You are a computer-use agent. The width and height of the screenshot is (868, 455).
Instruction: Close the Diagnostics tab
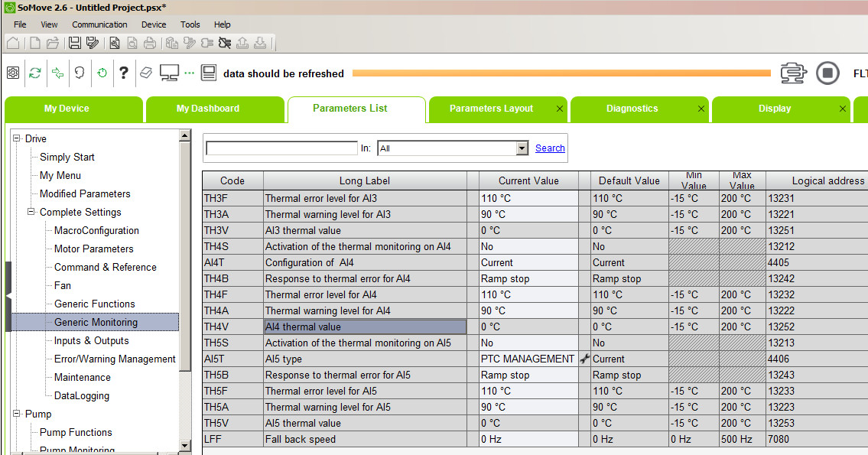pyautogui.click(x=701, y=109)
